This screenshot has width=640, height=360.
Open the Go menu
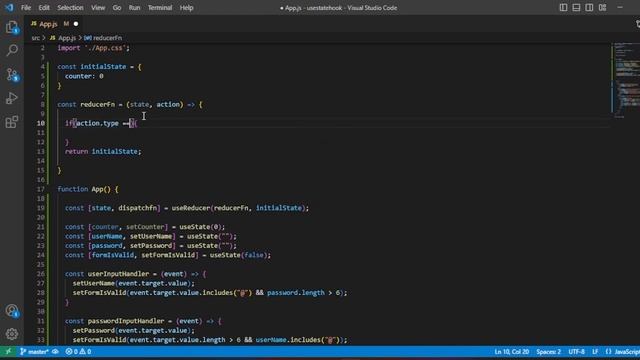[x=117, y=7]
